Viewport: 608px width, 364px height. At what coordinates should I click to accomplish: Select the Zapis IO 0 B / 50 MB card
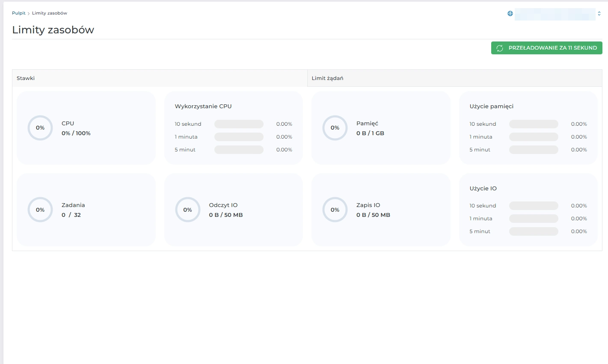coord(381,210)
